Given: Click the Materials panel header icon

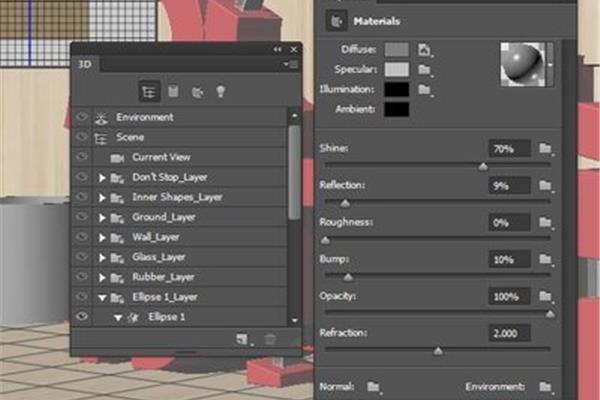Looking at the screenshot, I should point(336,21).
